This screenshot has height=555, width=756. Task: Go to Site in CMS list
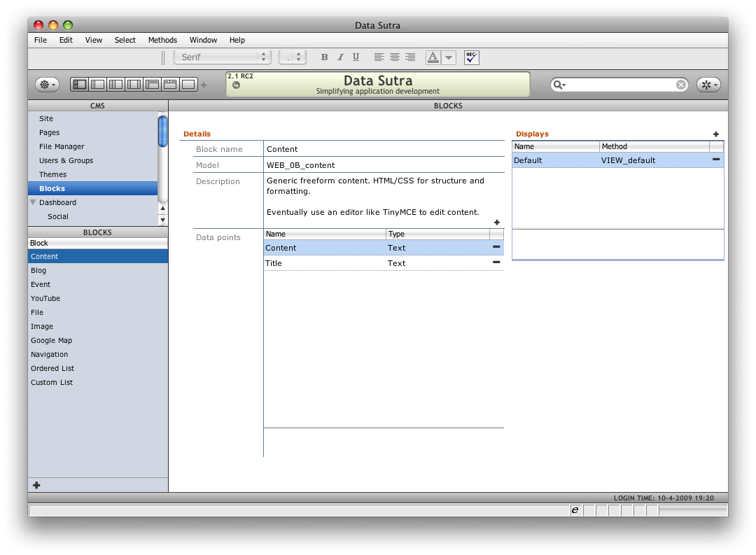click(x=92, y=118)
